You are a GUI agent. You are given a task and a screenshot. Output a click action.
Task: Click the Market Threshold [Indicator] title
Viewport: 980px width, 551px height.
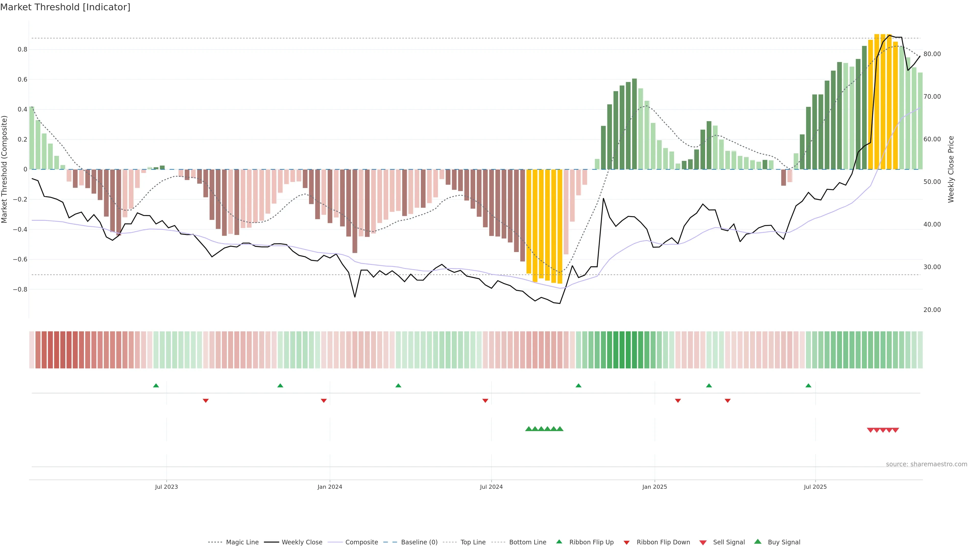(65, 7)
